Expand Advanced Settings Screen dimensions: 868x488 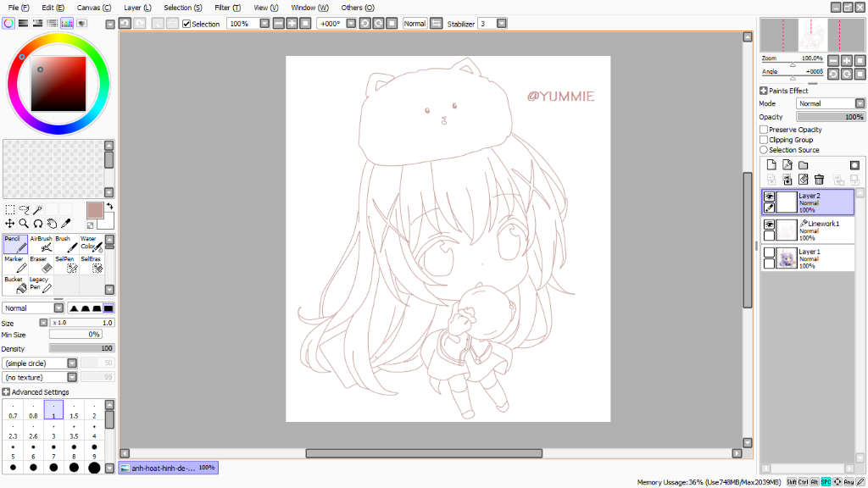click(6, 391)
